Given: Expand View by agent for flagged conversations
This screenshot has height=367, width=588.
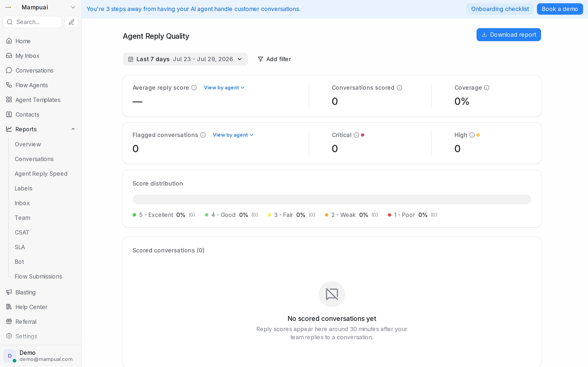Looking at the screenshot, I should pyautogui.click(x=233, y=135).
